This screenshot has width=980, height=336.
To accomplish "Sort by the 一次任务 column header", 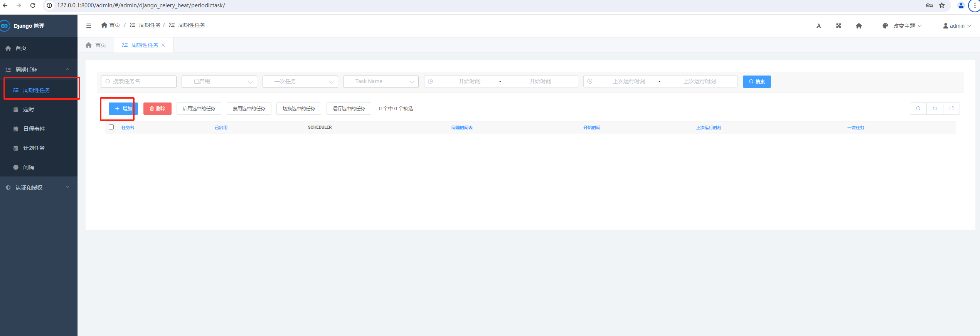I will (856, 128).
